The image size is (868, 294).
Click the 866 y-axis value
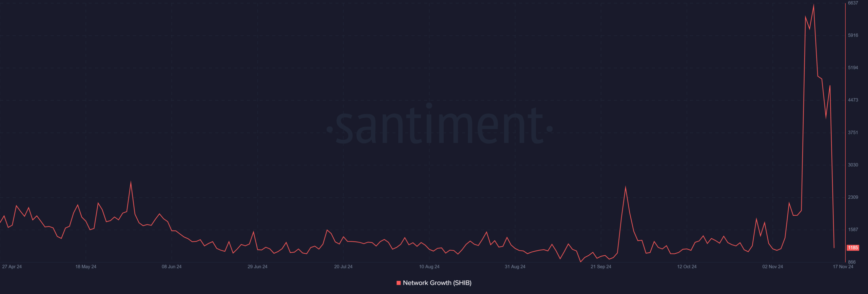[852, 262]
